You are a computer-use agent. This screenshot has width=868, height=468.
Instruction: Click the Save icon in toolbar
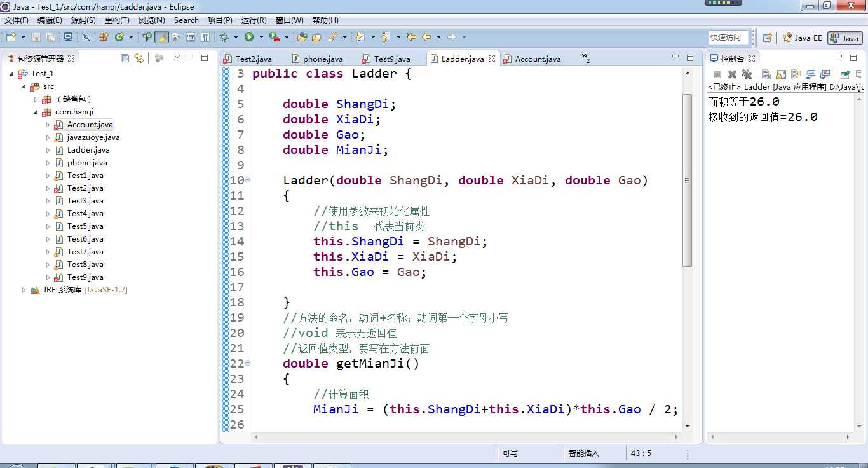tap(36, 37)
